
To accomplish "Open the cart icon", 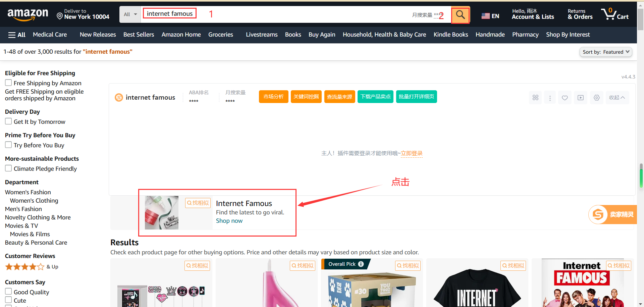I will tap(615, 14).
